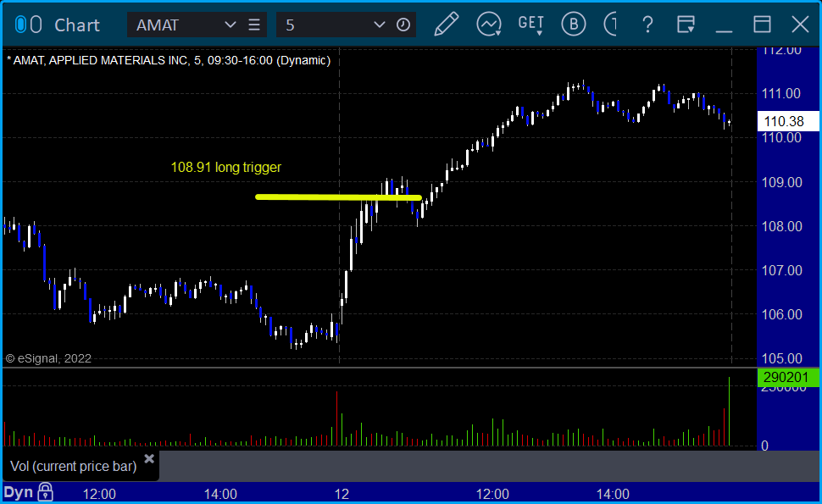
Task: Maximize the chart window
Action: [x=762, y=25]
